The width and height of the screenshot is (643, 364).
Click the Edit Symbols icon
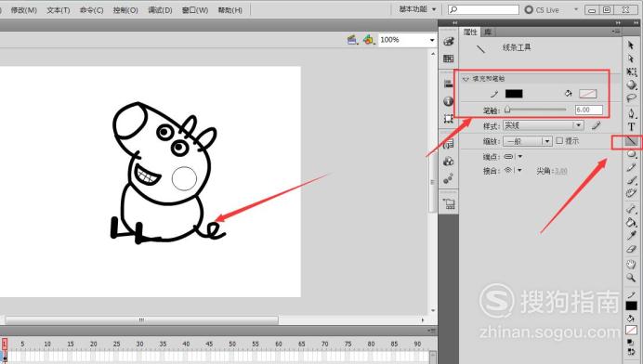(x=369, y=40)
